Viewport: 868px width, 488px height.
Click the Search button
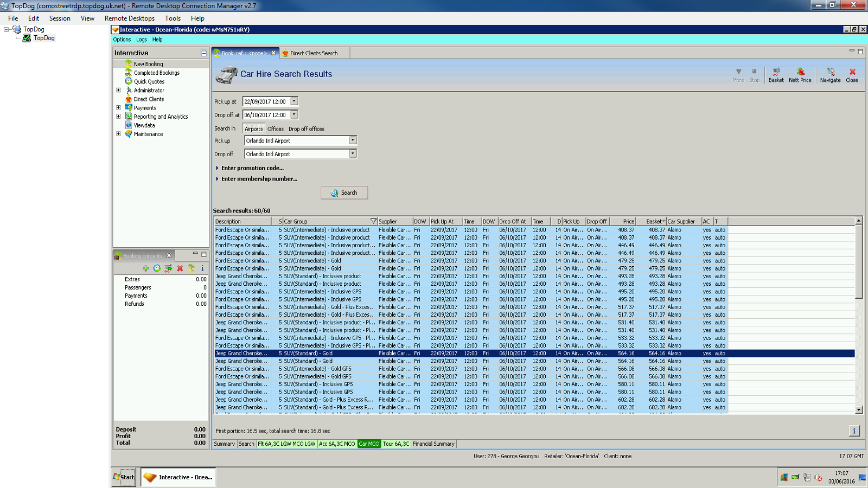(x=344, y=192)
